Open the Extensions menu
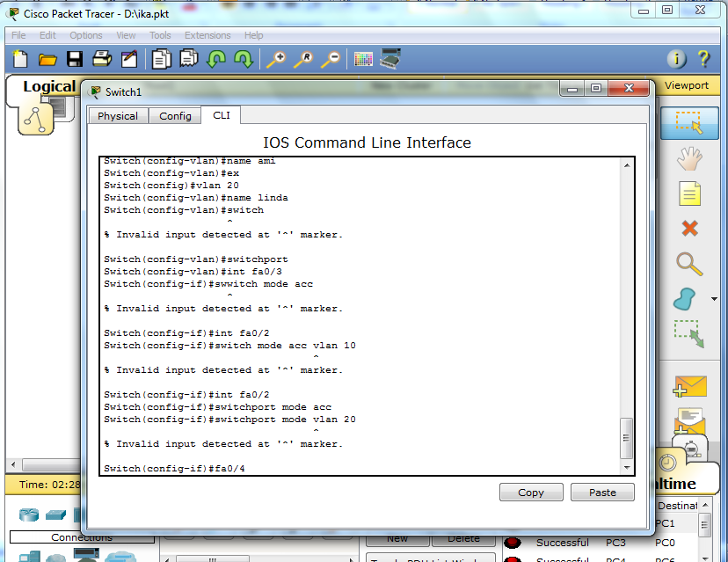The height and width of the screenshot is (562, 728). click(207, 35)
